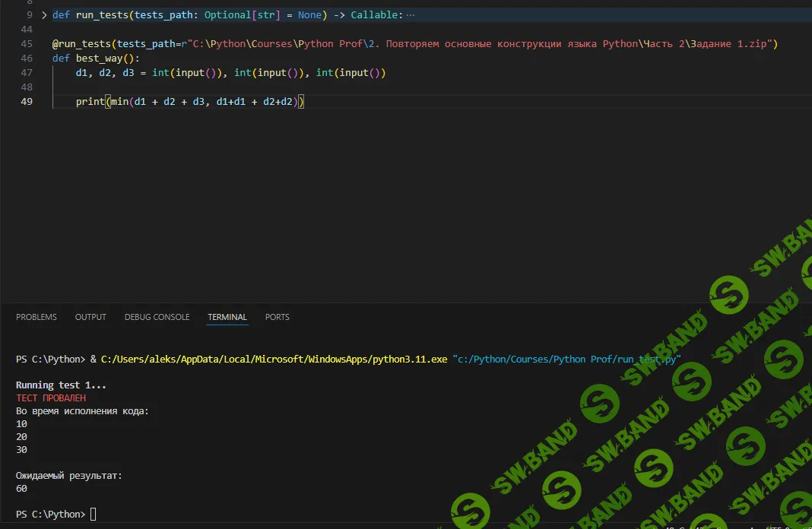
Task: Click the Optional type hint in run_tests
Action: coord(228,15)
